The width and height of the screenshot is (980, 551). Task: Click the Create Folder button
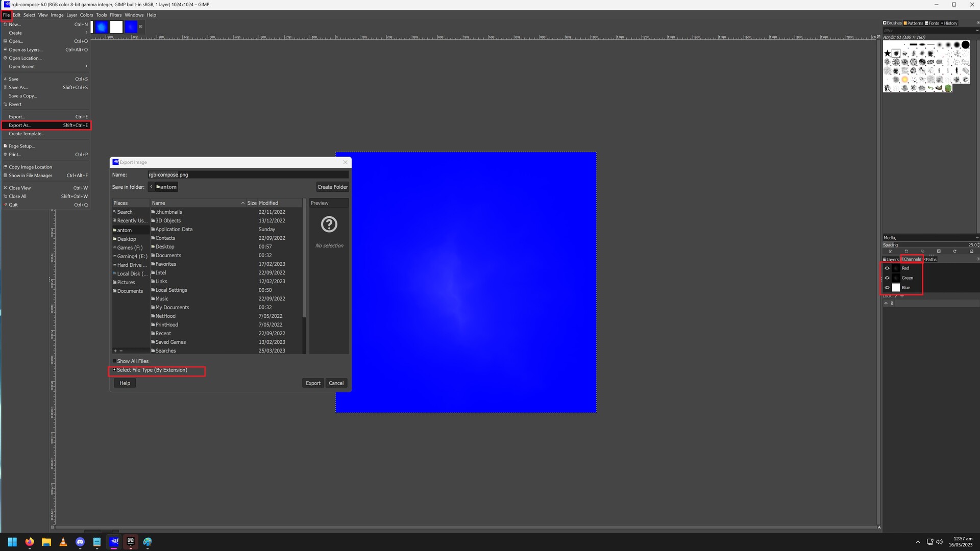(x=332, y=187)
